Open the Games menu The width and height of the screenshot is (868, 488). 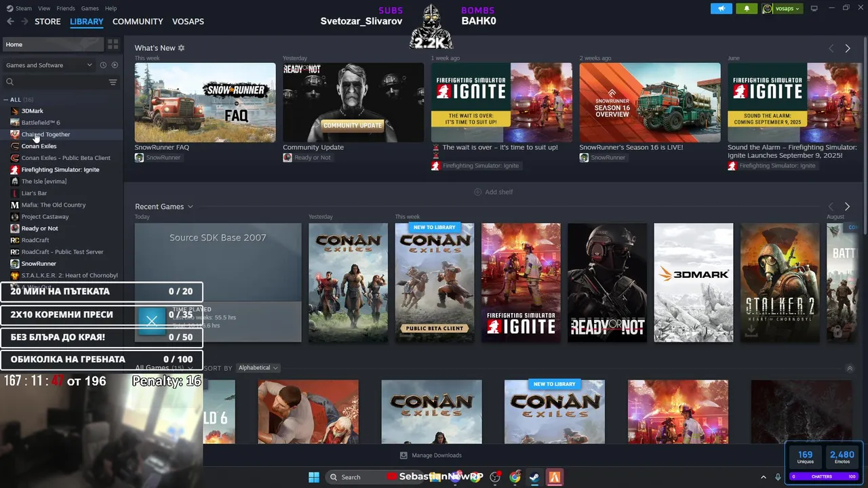coord(90,8)
